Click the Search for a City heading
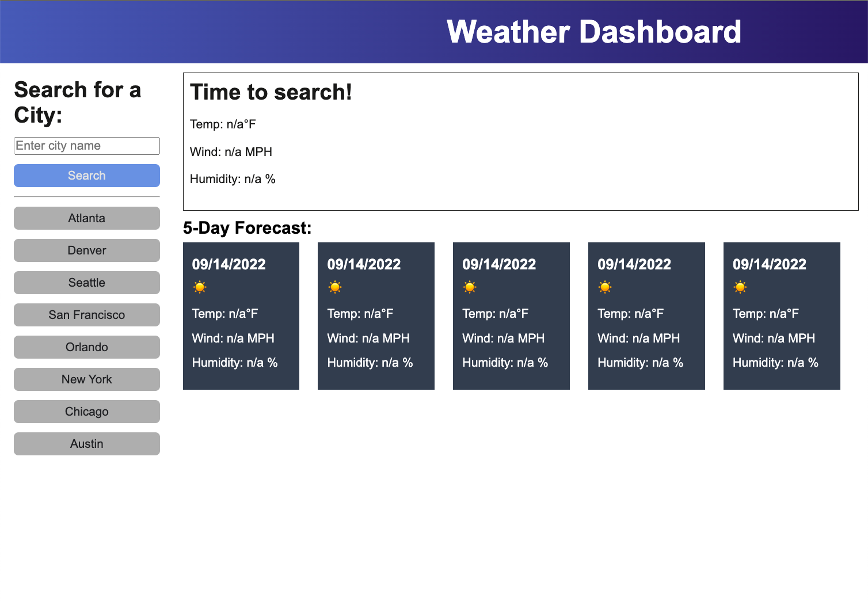868x601 pixels. click(78, 102)
